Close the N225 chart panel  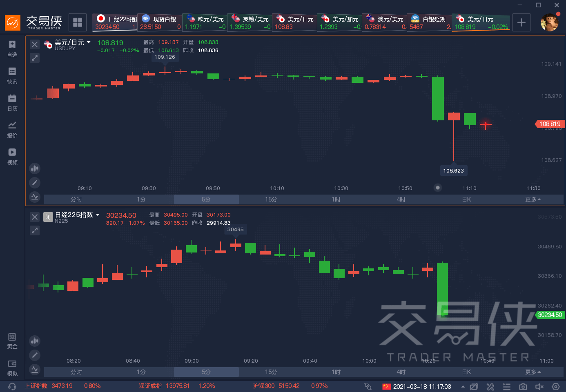[35, 217]
